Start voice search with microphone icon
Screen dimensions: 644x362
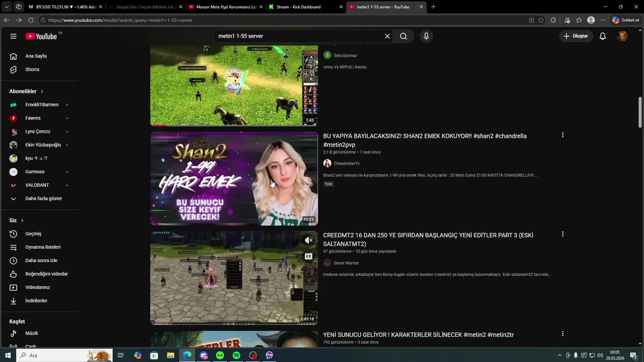(426, 36)
